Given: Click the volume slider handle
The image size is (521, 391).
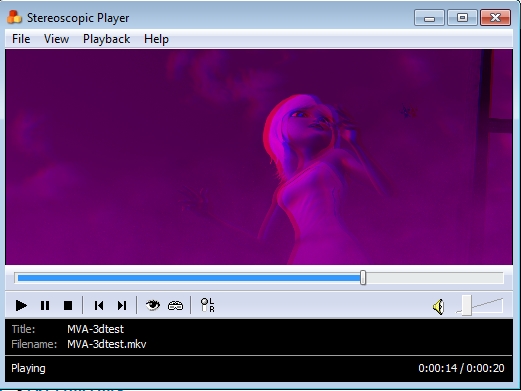Looking at the screenshot, I should 467,305.
